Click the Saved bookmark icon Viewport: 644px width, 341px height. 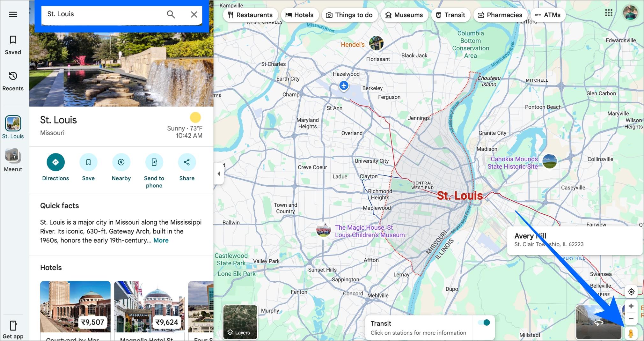13,40
